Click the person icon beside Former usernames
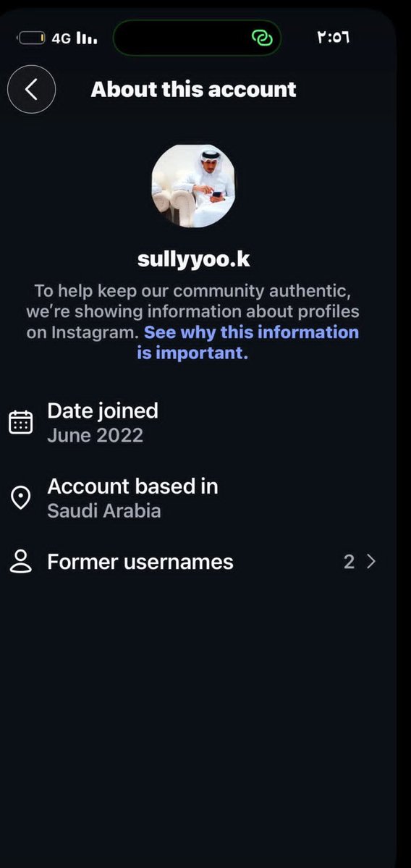 tap(21, 562)
